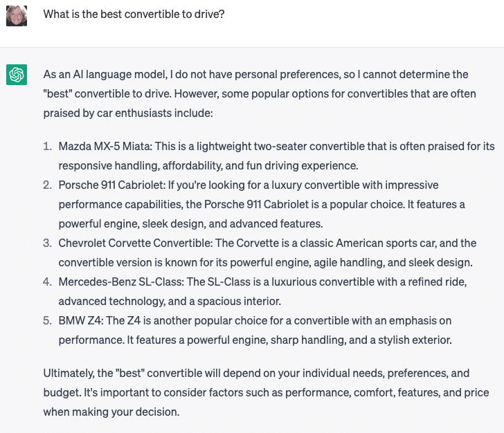Click the 'Mercedes-Benz SL-Class' list entry
The width and height of the screenshot is (504, 433).
[x=120, y=282]
